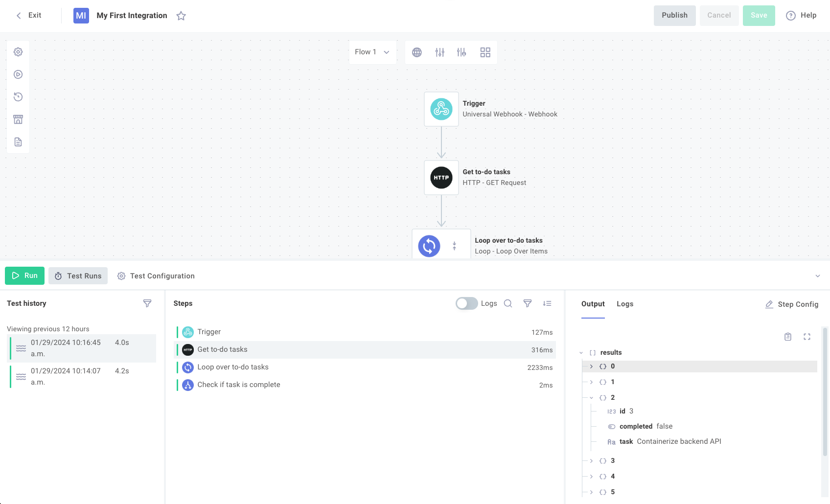Collapse the test panel with chevron

click(x=817, y=276)
